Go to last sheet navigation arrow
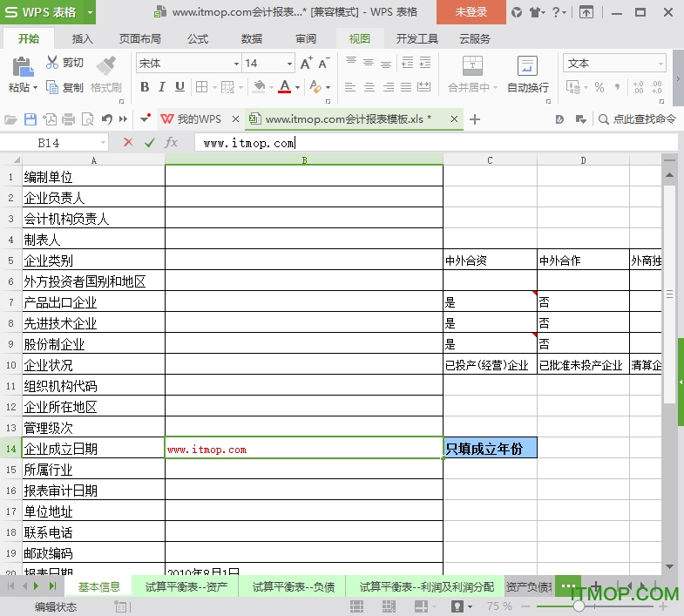This screenshot has height=616, width=684. (53, 586)
